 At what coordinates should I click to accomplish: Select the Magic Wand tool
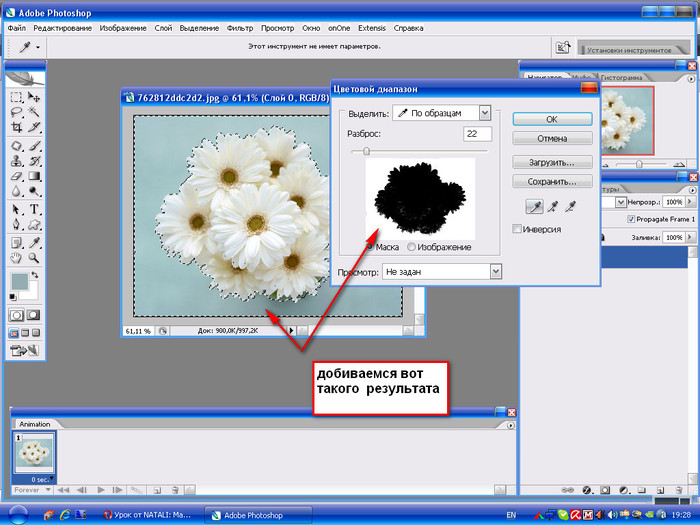[34, 112]
